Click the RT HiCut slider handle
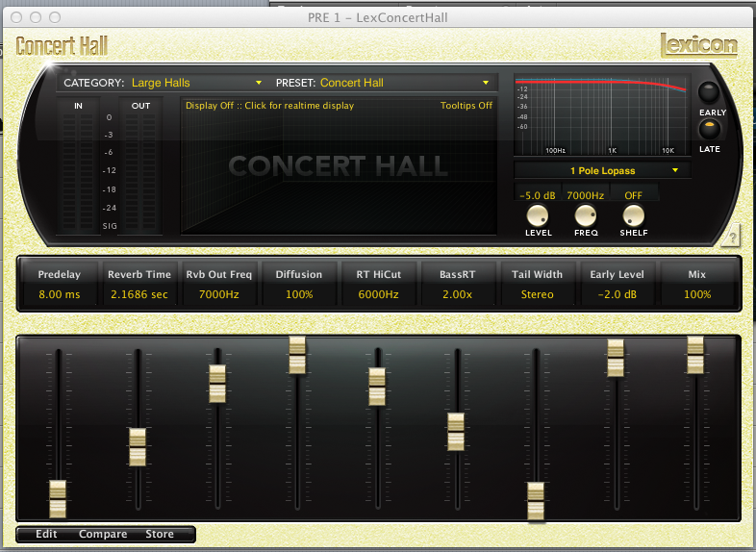The width and height of the screenshot is (756, 552). (x=377, y=387)
